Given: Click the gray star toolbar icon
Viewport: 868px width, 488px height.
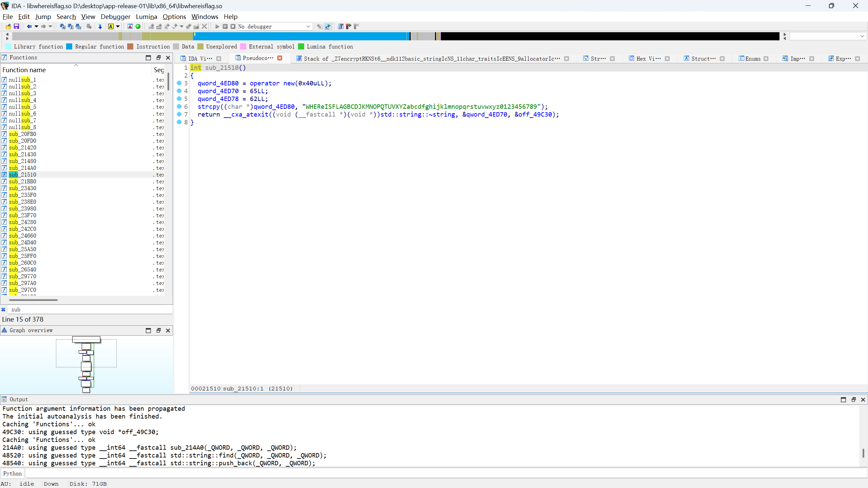Looking at the screenshot, I should pyautogui.click(x=189, y=26).
